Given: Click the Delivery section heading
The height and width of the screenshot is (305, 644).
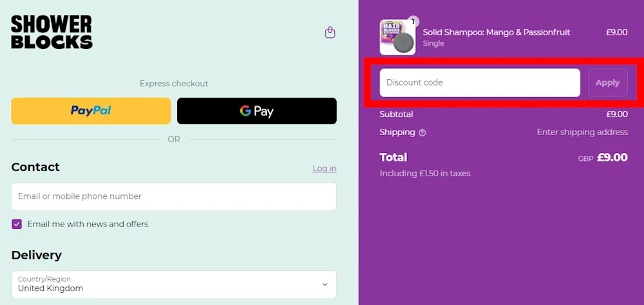Looking at the screenshot, I should pyautogui.click(x=37, y=255).
